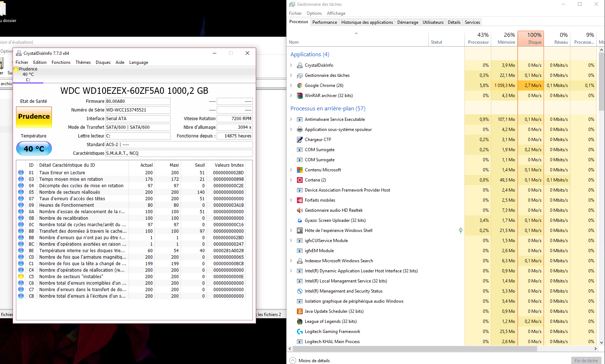The height and width of the screenshot is (364, 605).
Task: Open the Language menu in CrystalDiskInfo
Action: click(x=139, y=62)
